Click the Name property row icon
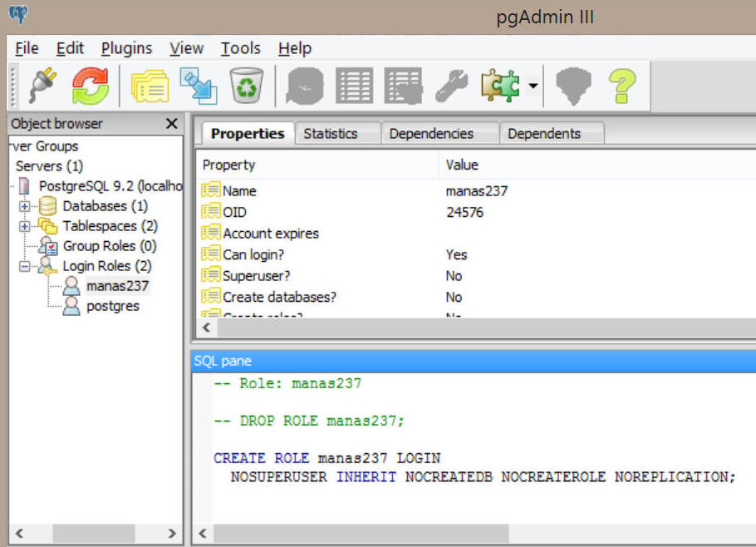 [211, 190]
